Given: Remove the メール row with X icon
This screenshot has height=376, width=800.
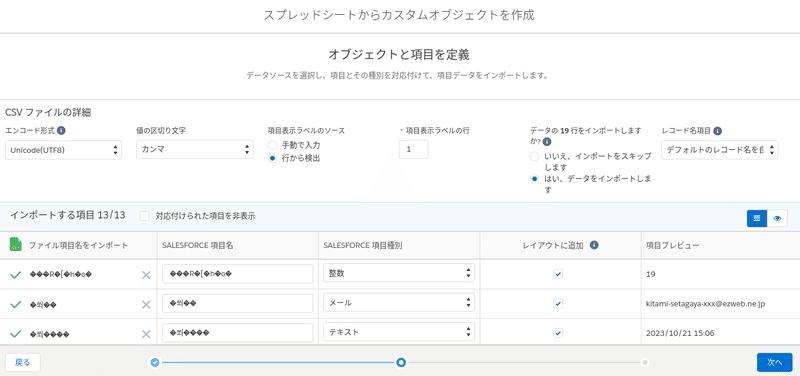Looking at the screenshot, I should 146,305.
